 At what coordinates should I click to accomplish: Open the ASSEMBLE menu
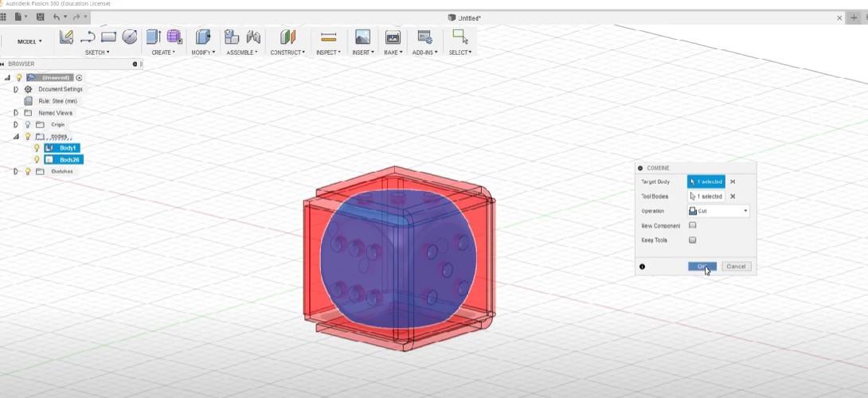(242, 52)
